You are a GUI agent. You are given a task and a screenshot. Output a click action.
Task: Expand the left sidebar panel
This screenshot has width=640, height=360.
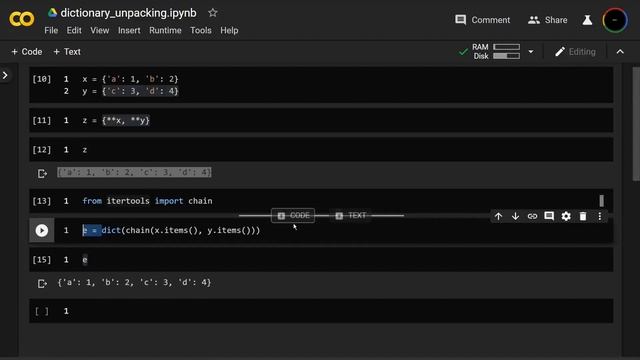coord(5,76)
